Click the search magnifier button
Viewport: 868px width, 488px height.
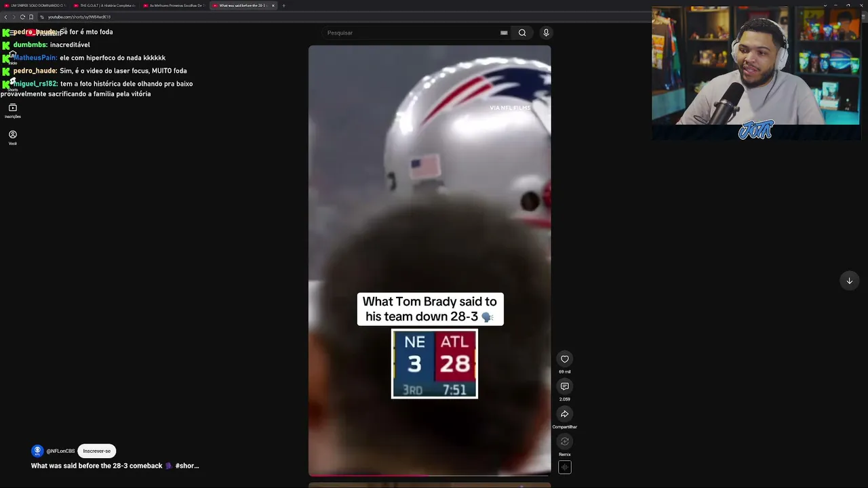pyautogui.click(x=522, y=33)
